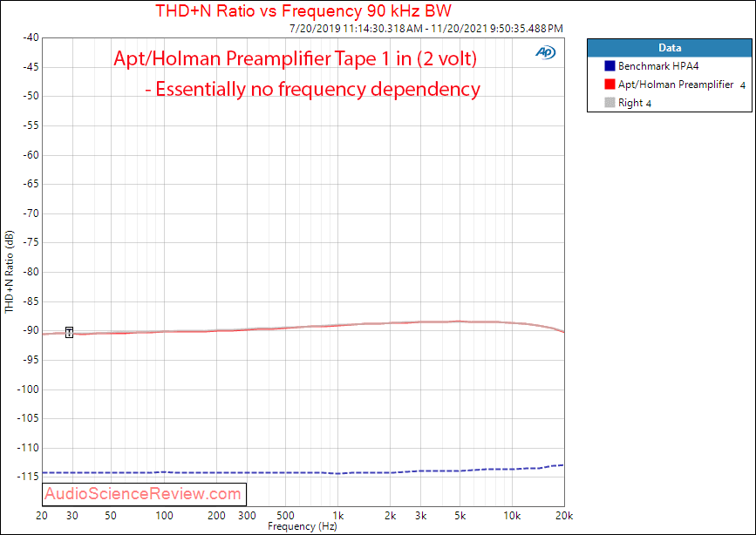Click the 1k tick label on frequency axis
This screenshot has width=756, height=535.
tap(338, 516)
